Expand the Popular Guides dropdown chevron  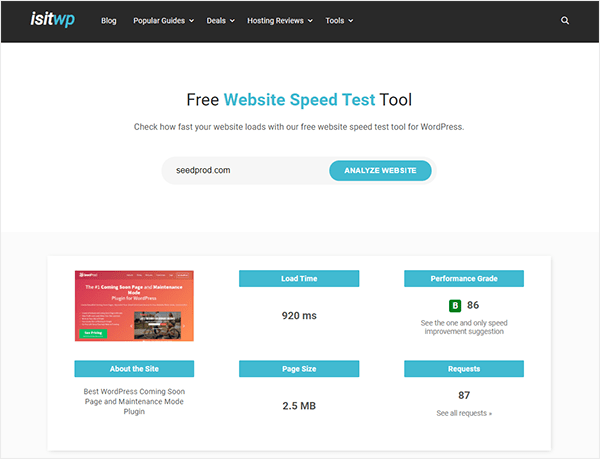(x=191, y=21)
